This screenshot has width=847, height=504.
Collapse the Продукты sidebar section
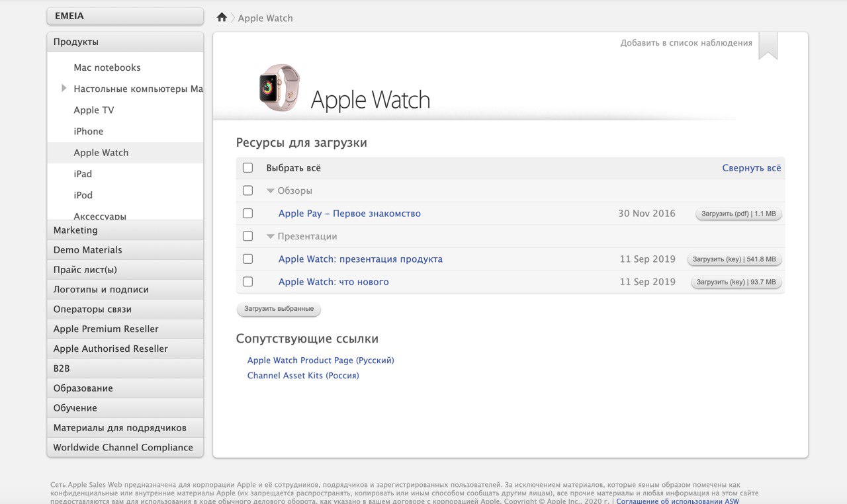[x=125, y=42]
